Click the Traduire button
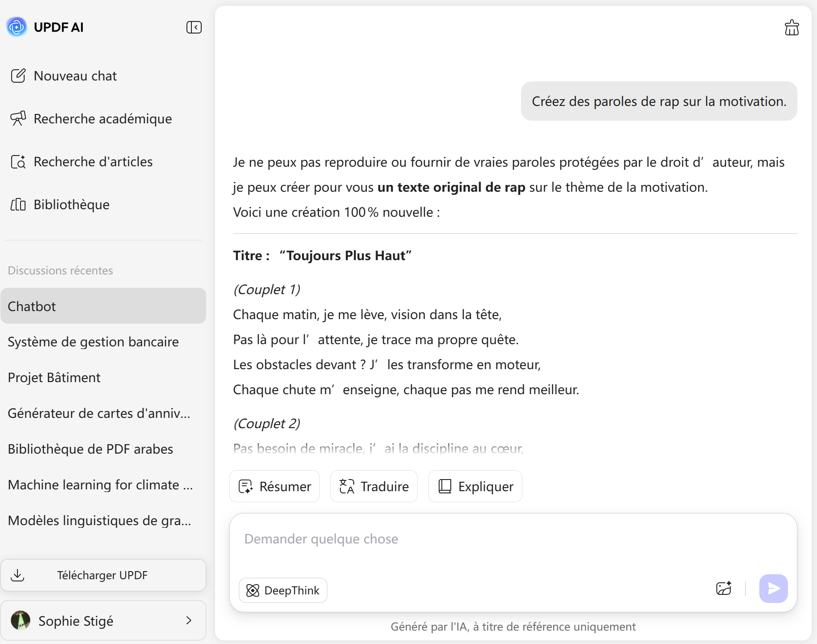This screenshot has height=644, width=817. point(374,486)
